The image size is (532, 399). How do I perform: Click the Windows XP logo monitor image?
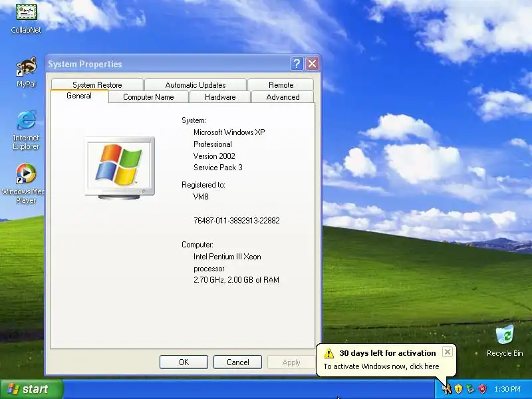click(120, 168)
